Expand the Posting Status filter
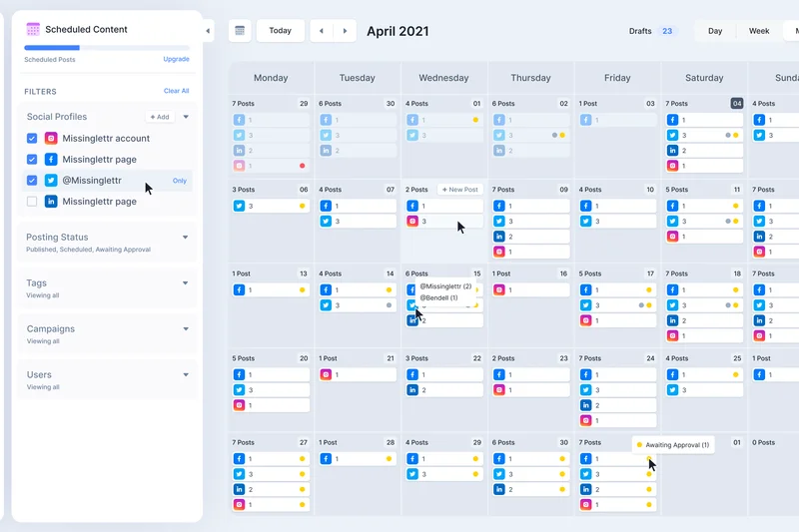This screenshot has height=532, width=799. 186,238
